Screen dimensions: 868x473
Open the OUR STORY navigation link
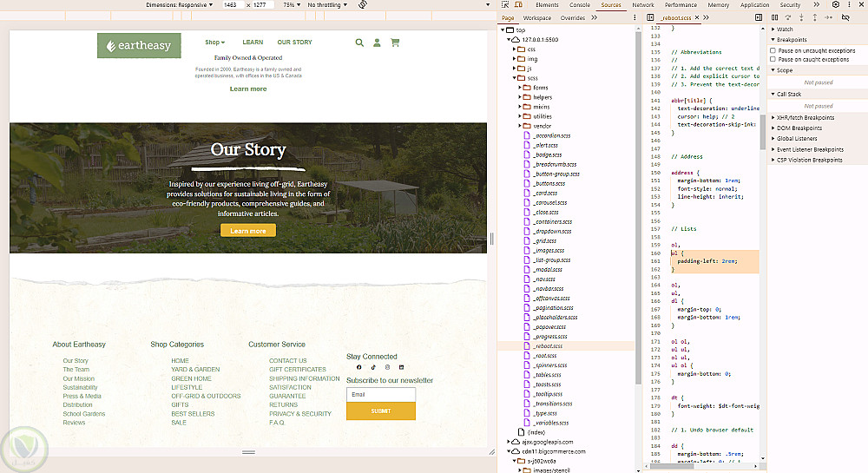point(294,42)
